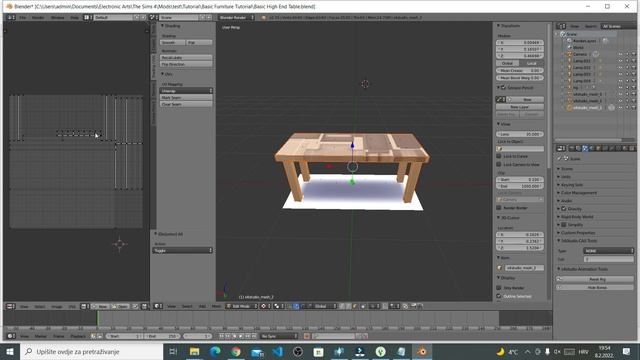Click the Open image button in UV editor
Image resolution: width=640 pixels, height=360 pixels.
[120, 306]
